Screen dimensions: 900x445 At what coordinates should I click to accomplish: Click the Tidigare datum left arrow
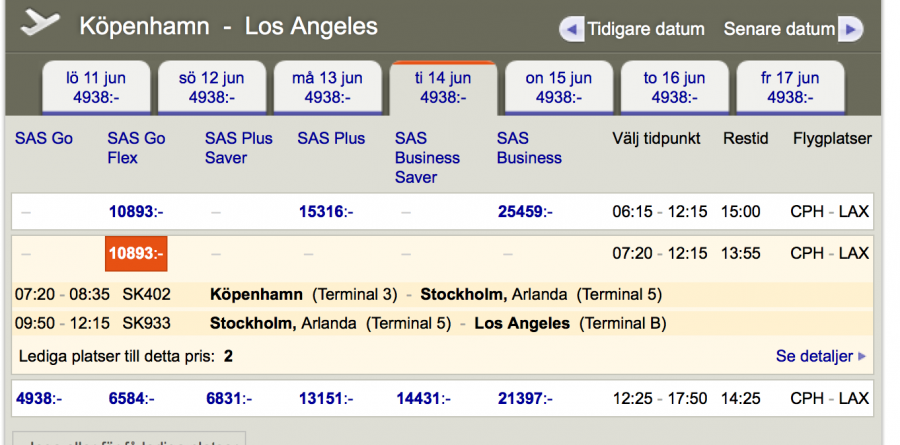point(572,29)
